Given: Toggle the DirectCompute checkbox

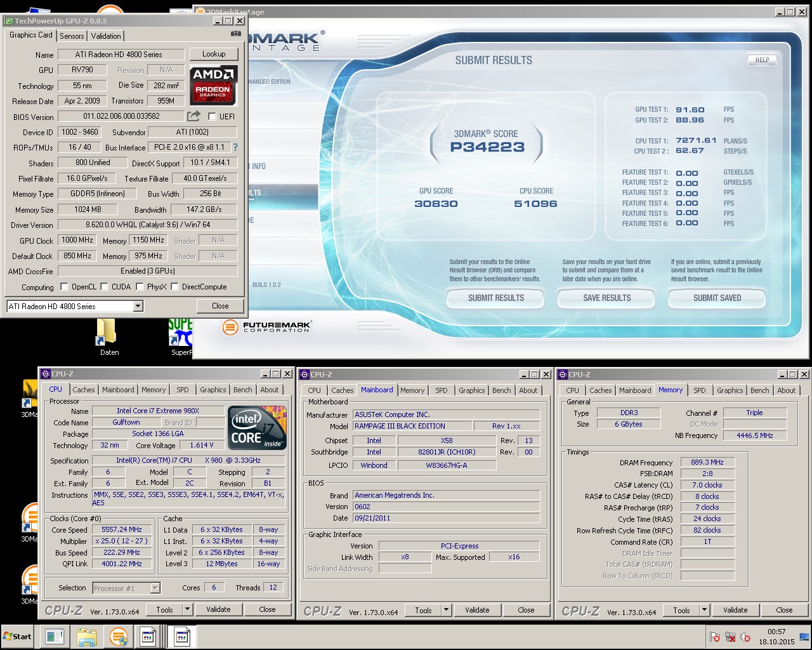Looking at the screenshot, I should tap(174, 287).
